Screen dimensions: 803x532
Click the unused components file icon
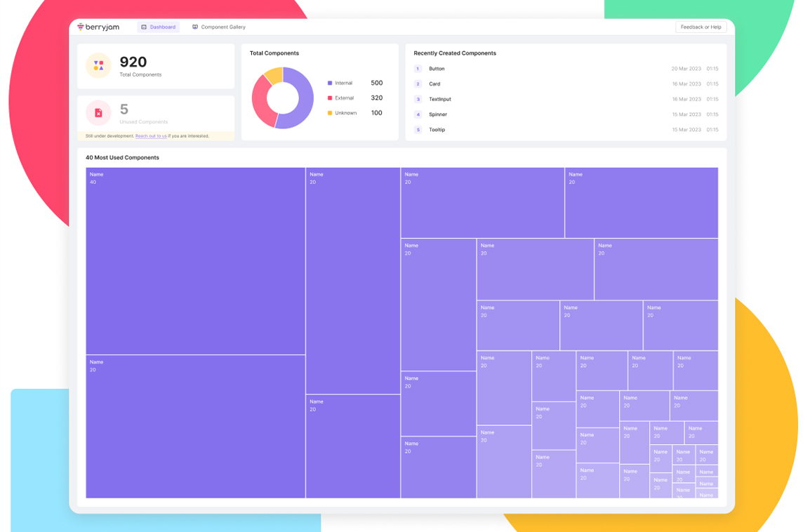pyautogui.click(x=98, y=113)
